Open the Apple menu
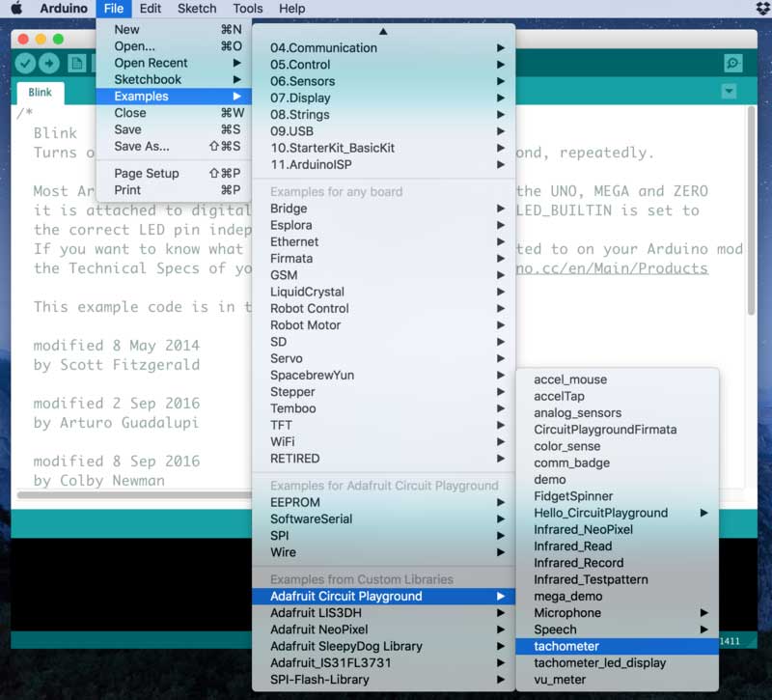 (16, 9)
